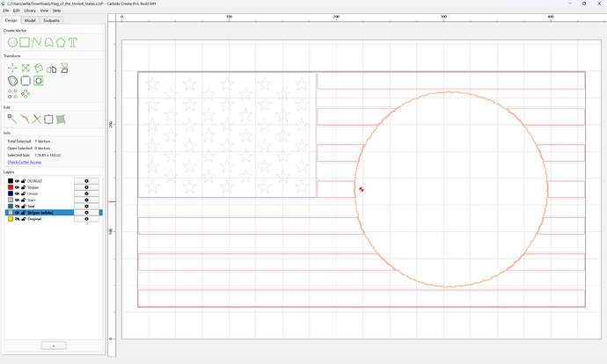This screenshot has height=364, width=607.
Task: Click the navy Union layer color swatch
Action: pyautogui.click(x=11, y=193)
